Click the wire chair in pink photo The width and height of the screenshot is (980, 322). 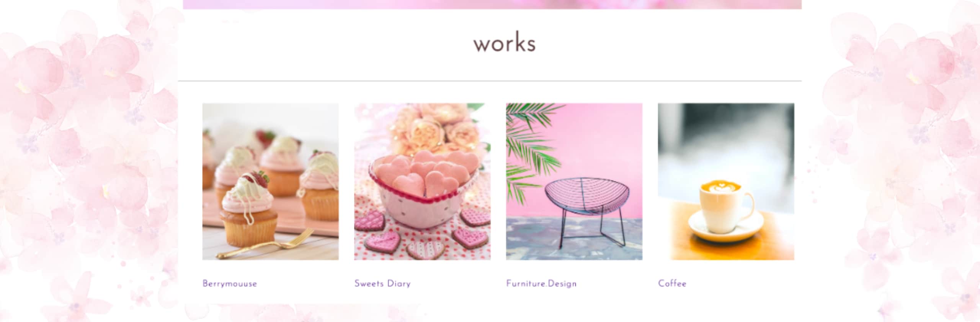pyautogui.click(x=586, y=211)
